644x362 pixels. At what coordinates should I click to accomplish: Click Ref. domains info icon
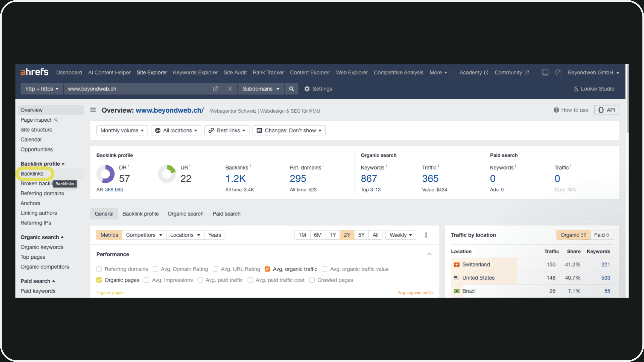[x=323, y=166]
